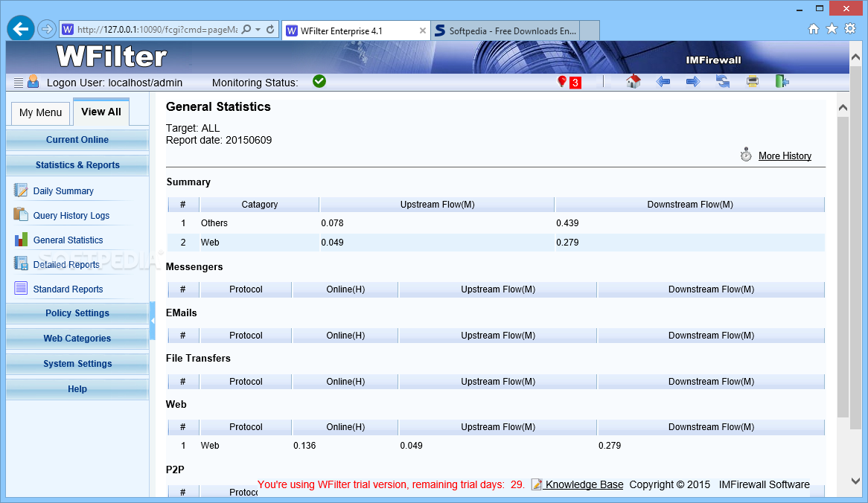
Task: Switch to the Softpedia Free Downloads tab
Action: click(506, 31)
